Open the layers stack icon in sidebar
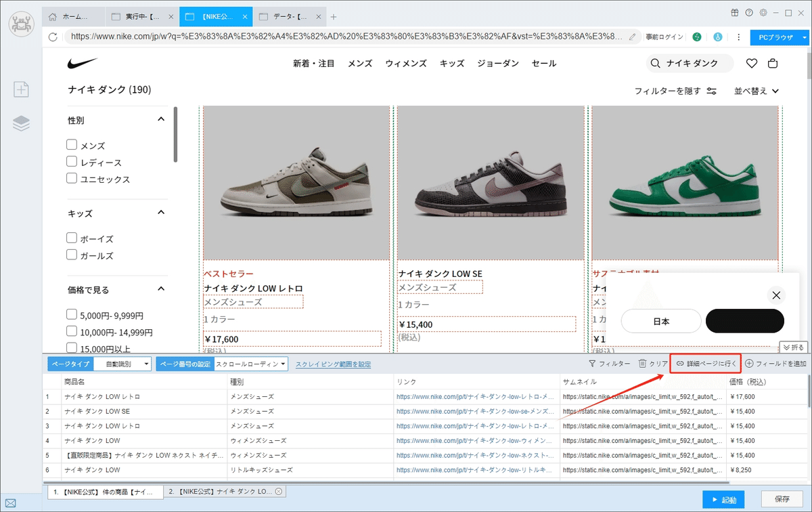Image resolution: width=812 pixels, height=512 pixels. [x=22, y=123]
